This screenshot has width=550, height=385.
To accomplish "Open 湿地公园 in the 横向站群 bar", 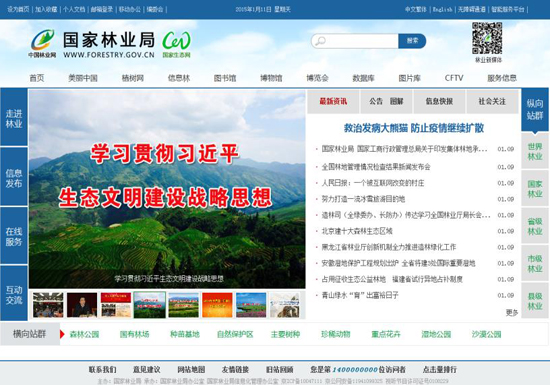I will [436, 334].
